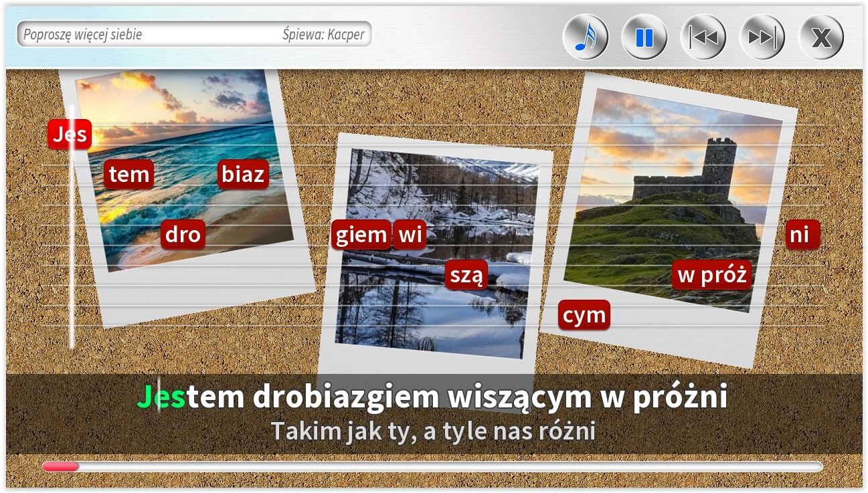Select the 'tem' syllable marker

pyautogui.click(x=129, y=175)
